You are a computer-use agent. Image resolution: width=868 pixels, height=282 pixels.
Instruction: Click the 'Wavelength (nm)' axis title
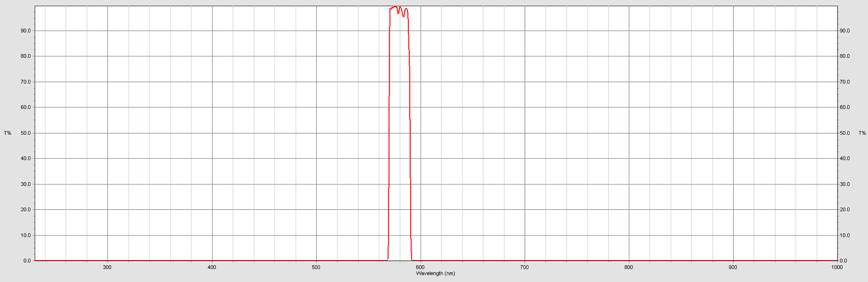click(x=435, y=273)
